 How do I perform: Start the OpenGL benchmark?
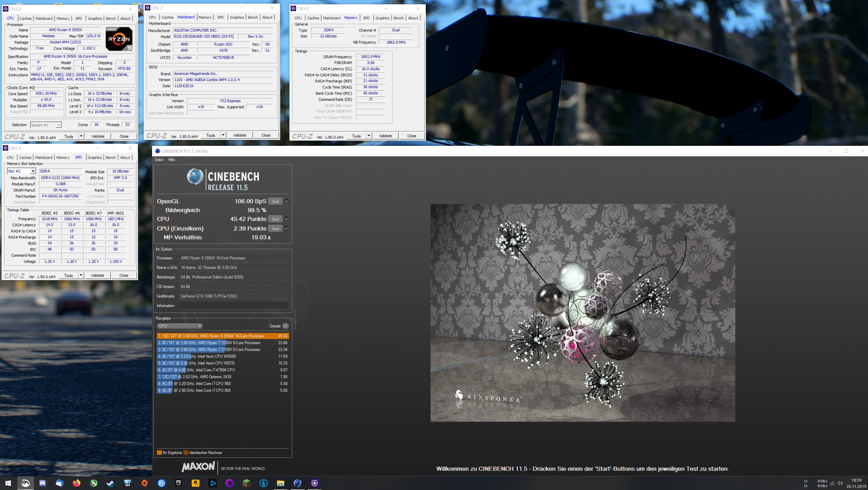[275, 201]
